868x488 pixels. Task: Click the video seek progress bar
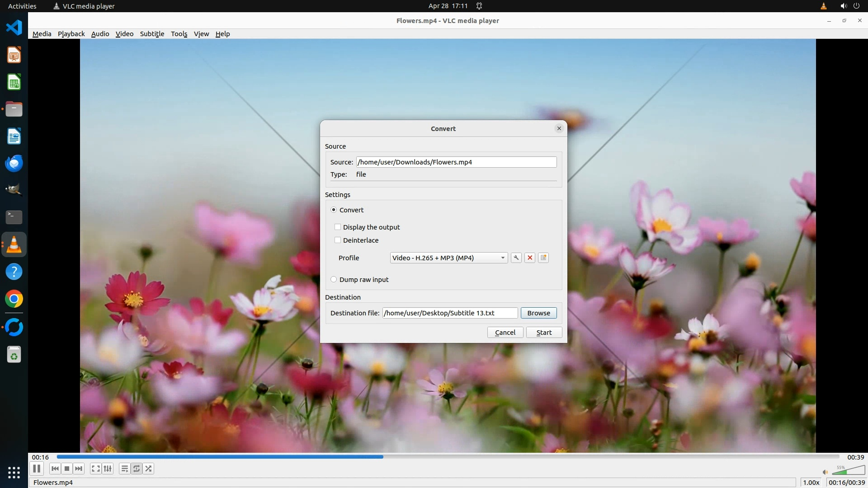448,457
